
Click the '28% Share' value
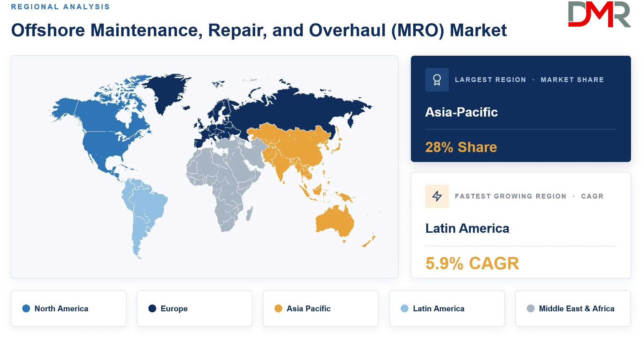461,147
